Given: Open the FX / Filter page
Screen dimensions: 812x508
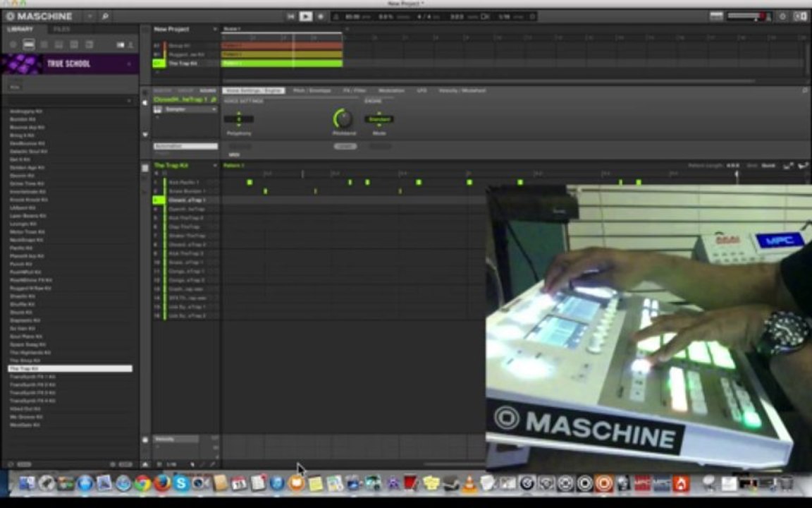Looking at the screenshot, I should click(355, 91).
